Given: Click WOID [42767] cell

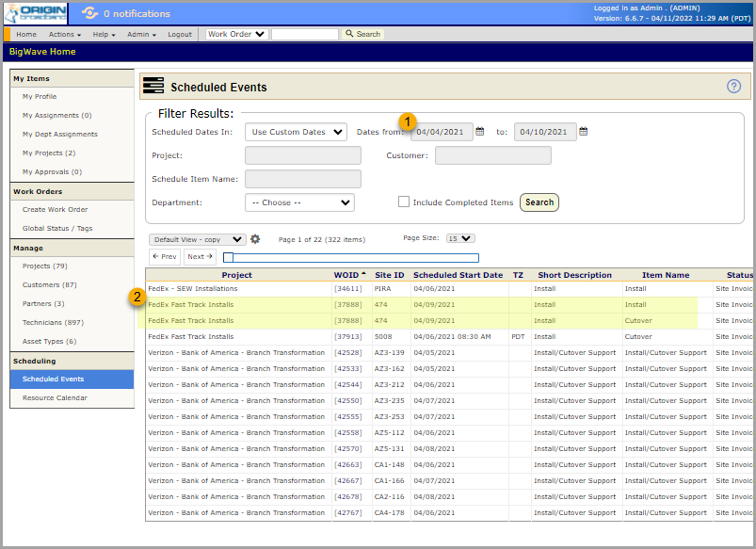Looking at the screenshot, I should click(348, 513).
